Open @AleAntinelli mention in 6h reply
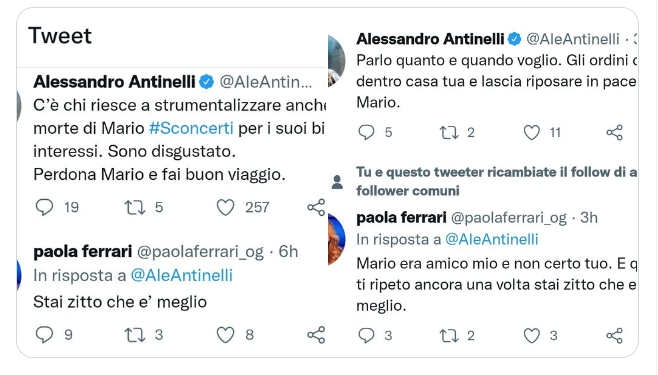 [x=182, y=276]
